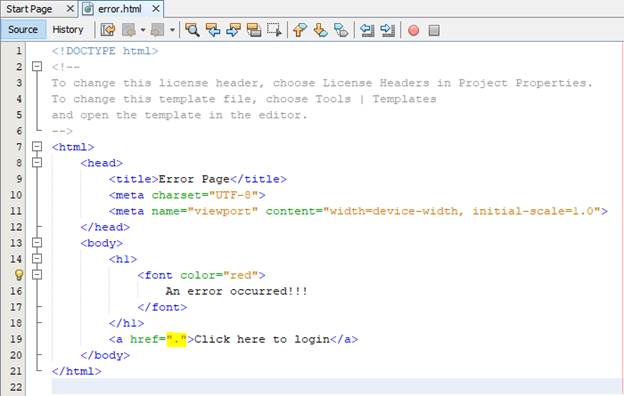Screen dimensions: 624x396
Task: Collapse the head tag fold at line 8
Action: pyautogui.click(x=37, y=162)
